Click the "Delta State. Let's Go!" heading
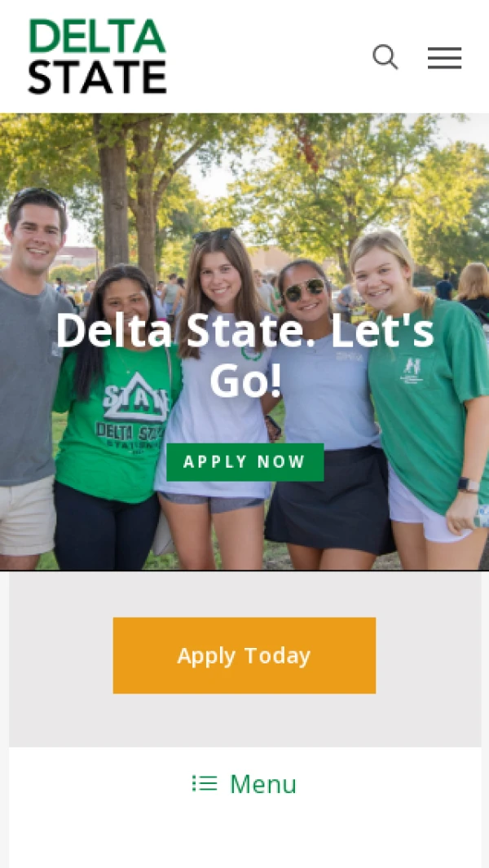 pos(244,355)
